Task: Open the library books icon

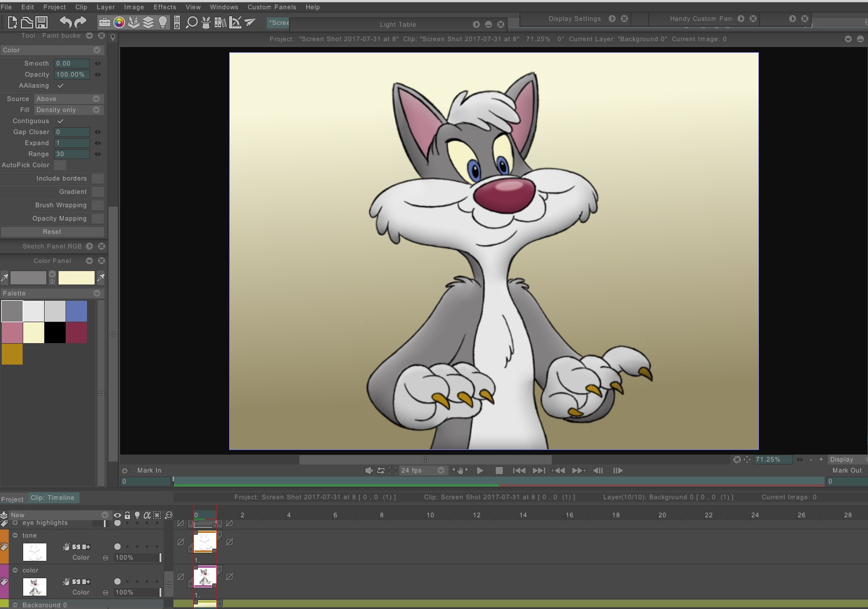Action: coord(220,22)
